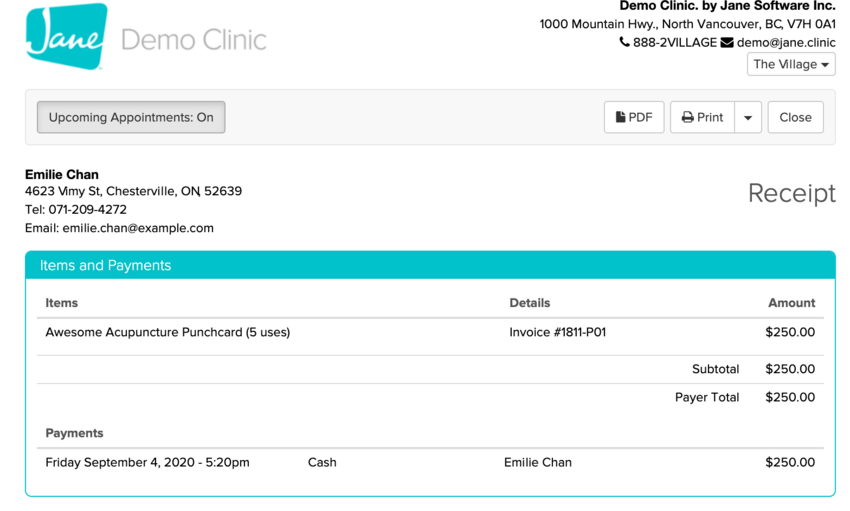Select the Awesome Acupuncture Punchcard item row
850x511 pixels.
(168, 332)
